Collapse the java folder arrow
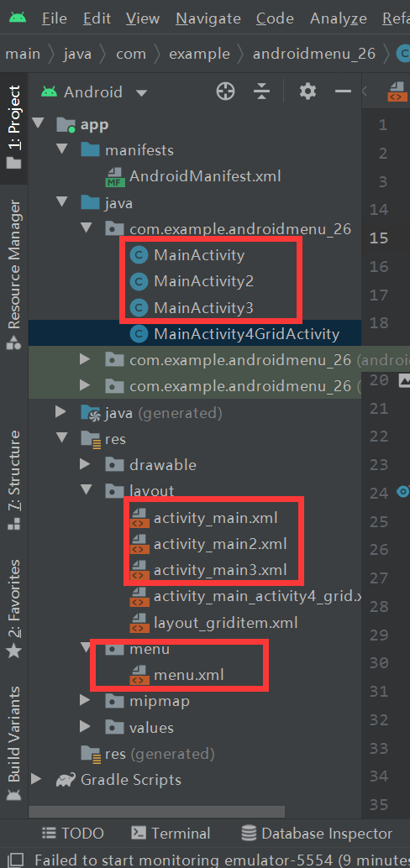 click(x=61, y=202)
